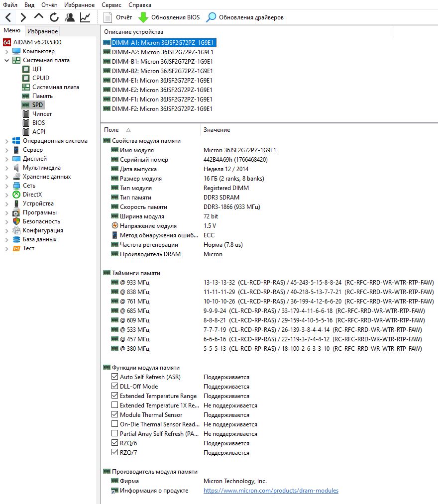This screenshot has height=504, width=438.
Task: Toggle Auto Self Refresh (ASR) checkbox
Action: [x=114, y=377]
